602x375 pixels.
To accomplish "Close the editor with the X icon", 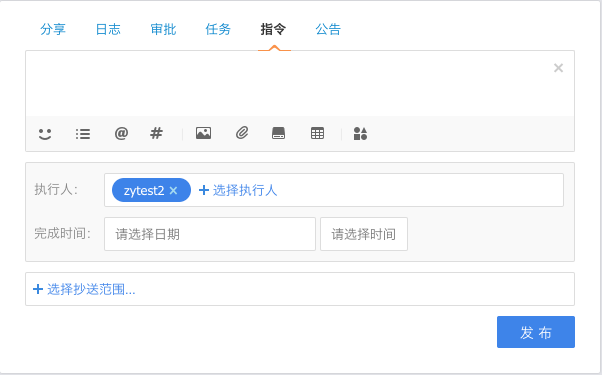I will pos(558,68).
